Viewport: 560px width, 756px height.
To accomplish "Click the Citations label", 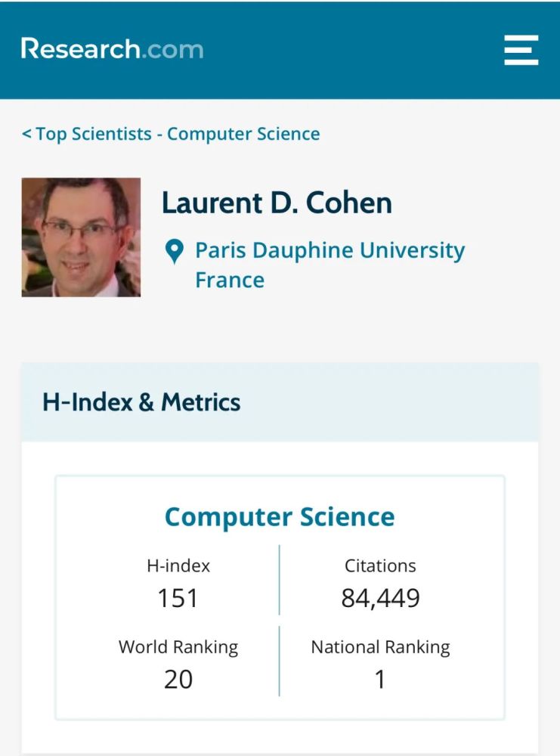I will [380, 565].
